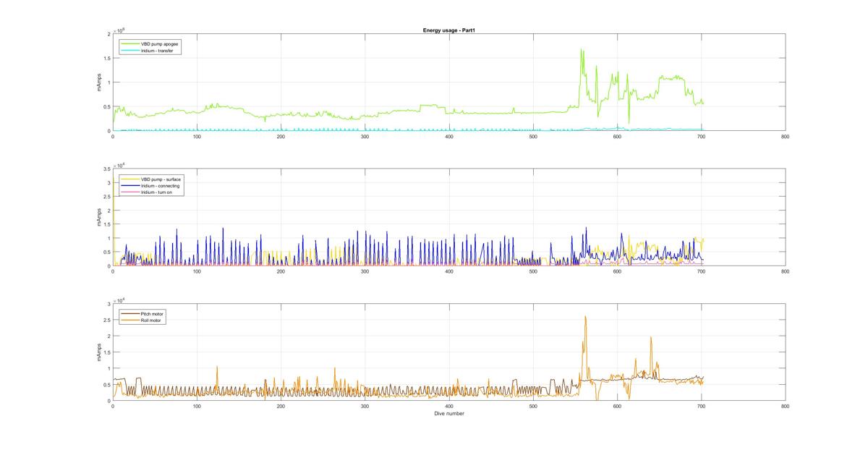Click x-tick '800' under the Iridium - connecting plot

tap(785, 271)
